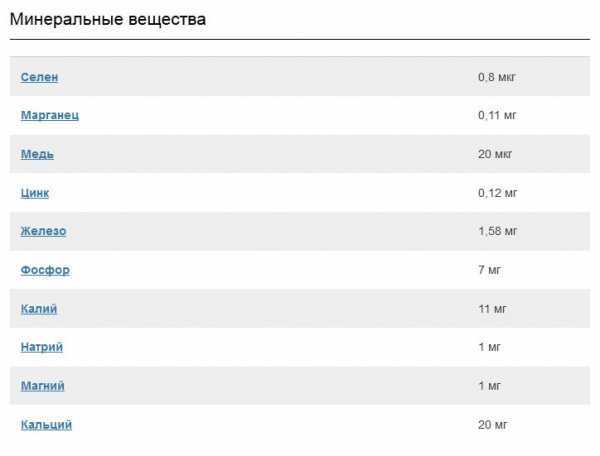Viewport: 600px width, 456px height.
Task: Click the 0,12 мг zinc value
Action: pos(497,193)
